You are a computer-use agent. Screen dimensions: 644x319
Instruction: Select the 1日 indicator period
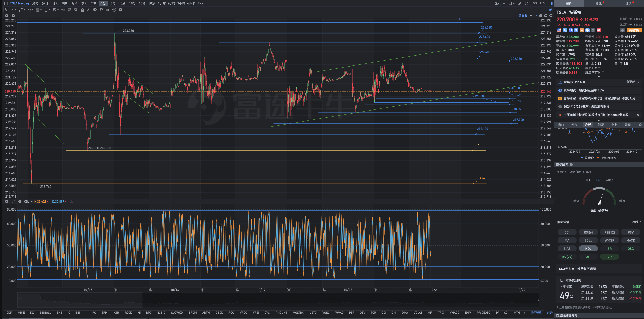588,180
